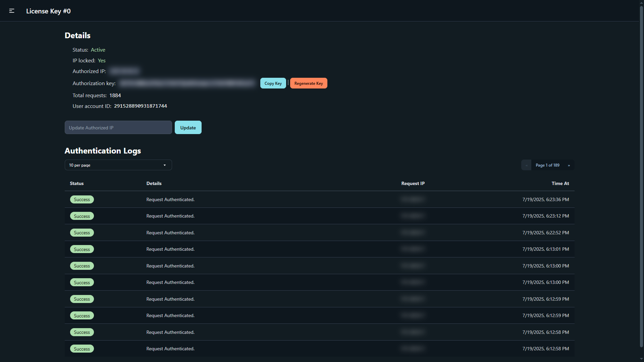Click the Page 1 of 189 indicator

point(547,165)
